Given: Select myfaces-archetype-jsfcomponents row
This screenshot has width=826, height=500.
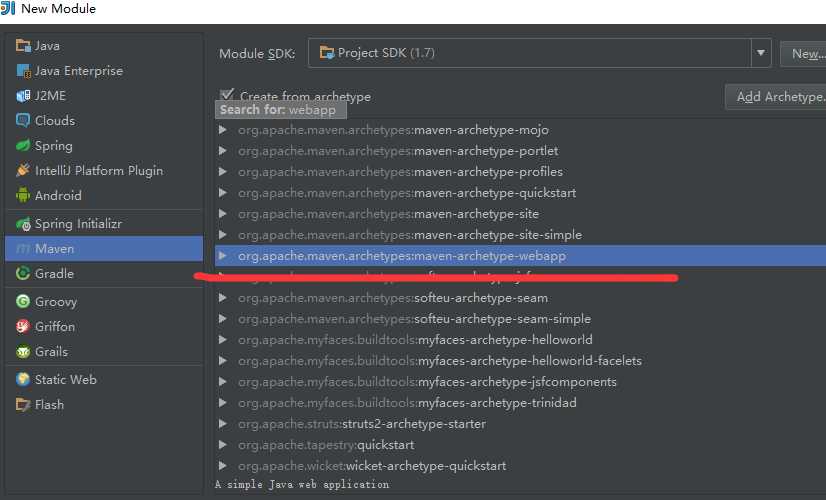Looking at the screenshot, I should pyautogui.click(x=520, y=382).
